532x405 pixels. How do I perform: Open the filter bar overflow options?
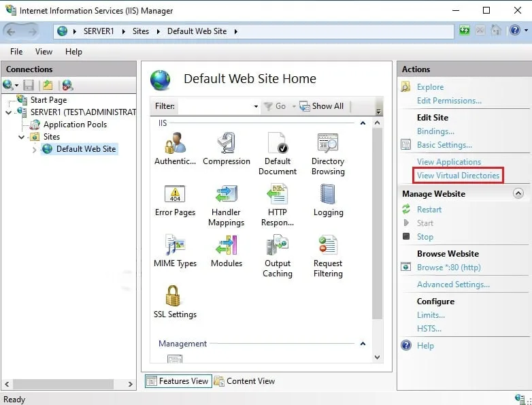click(x=379, y=112)
